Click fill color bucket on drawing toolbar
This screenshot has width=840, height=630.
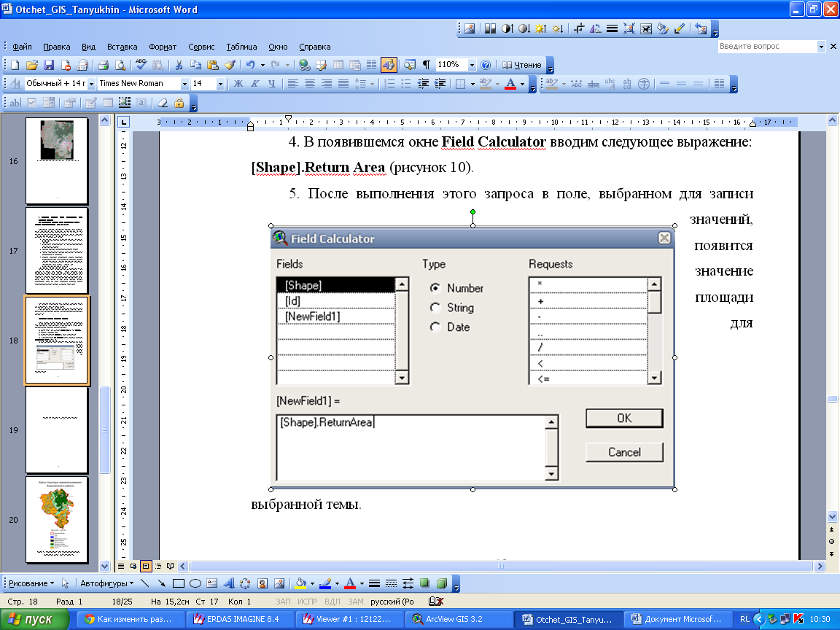click(300, 583)
